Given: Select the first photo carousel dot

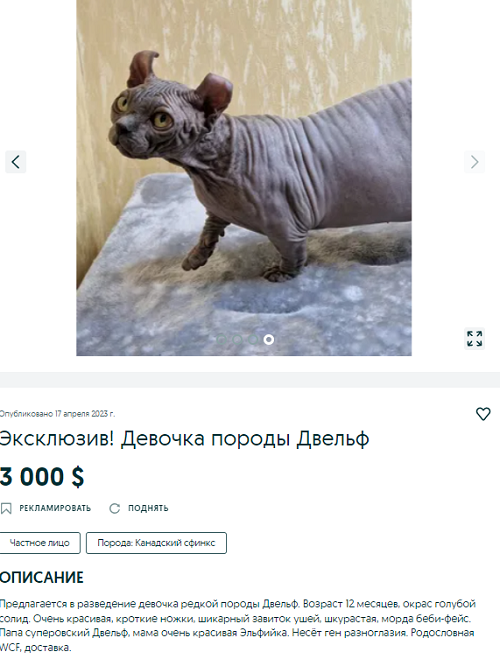Looking at the screenshot, I should click(x=221, y=339).
